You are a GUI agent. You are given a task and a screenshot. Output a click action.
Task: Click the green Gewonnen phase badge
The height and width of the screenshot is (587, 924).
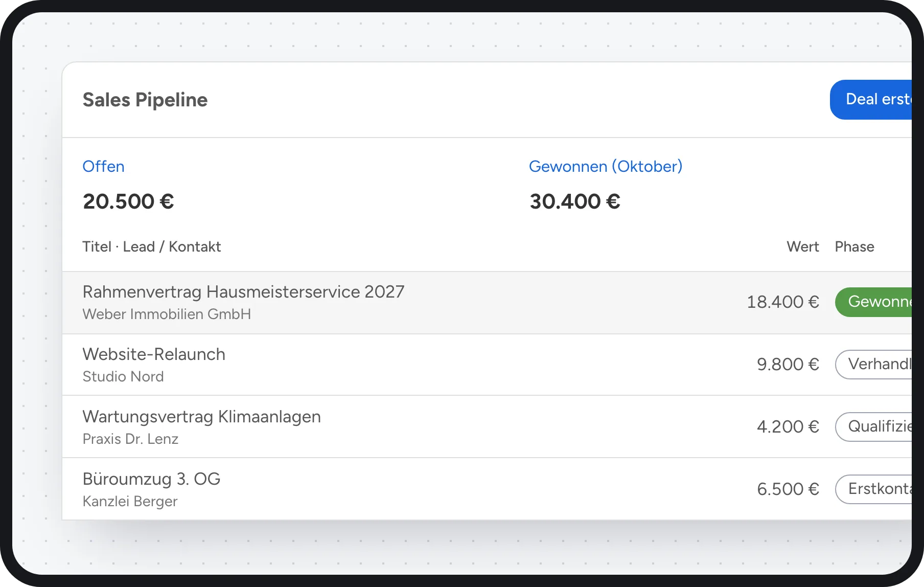873,302
